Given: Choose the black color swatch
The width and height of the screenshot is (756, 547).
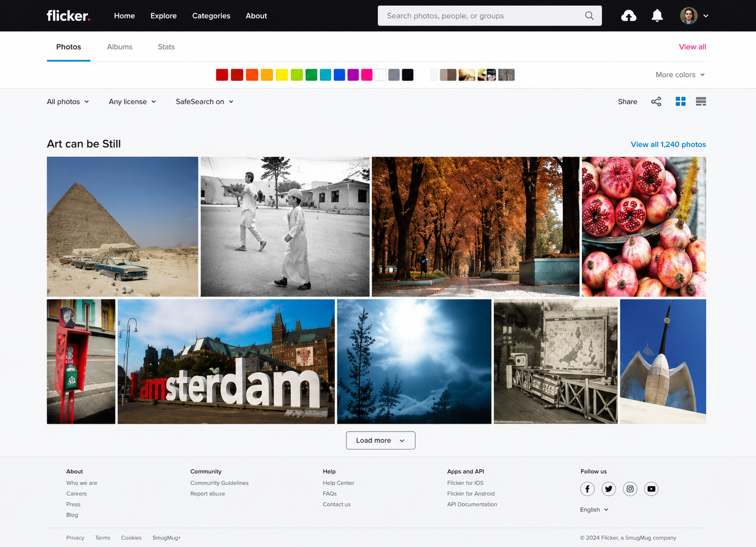Looking at the screenshot, I should pos(407,75).
